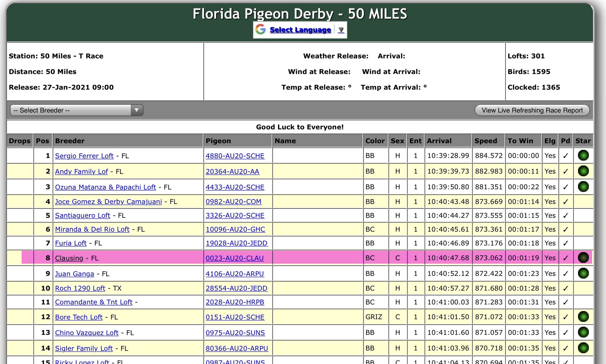Viewport: 606px width, 364px height.
Task: Click the Select Language link text
Action: tap(300, 30)
